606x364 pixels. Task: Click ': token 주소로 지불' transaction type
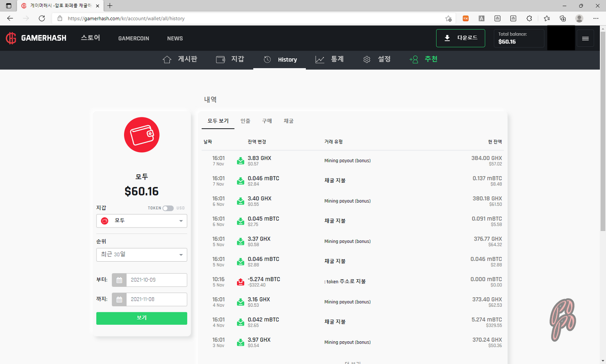coord(345,282)
